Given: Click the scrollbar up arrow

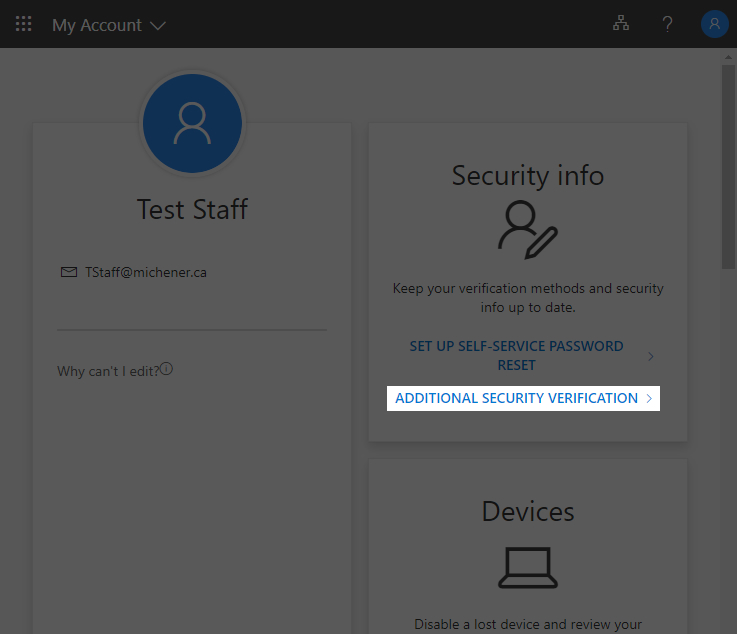Looking at the screenshot, I should [x=728, y=57].
